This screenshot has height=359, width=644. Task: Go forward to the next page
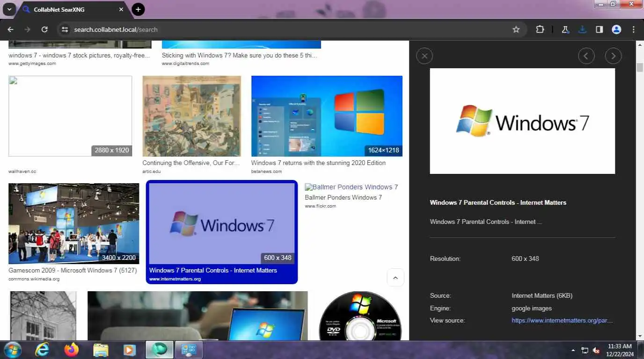(27, 29)
